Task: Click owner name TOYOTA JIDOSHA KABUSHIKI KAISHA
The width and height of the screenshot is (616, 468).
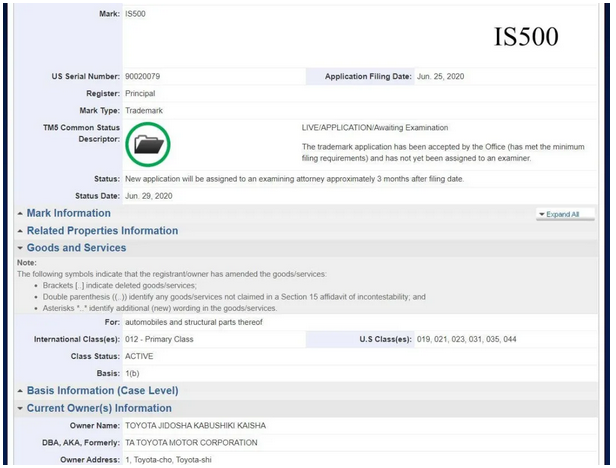Action: click(195, 426)
